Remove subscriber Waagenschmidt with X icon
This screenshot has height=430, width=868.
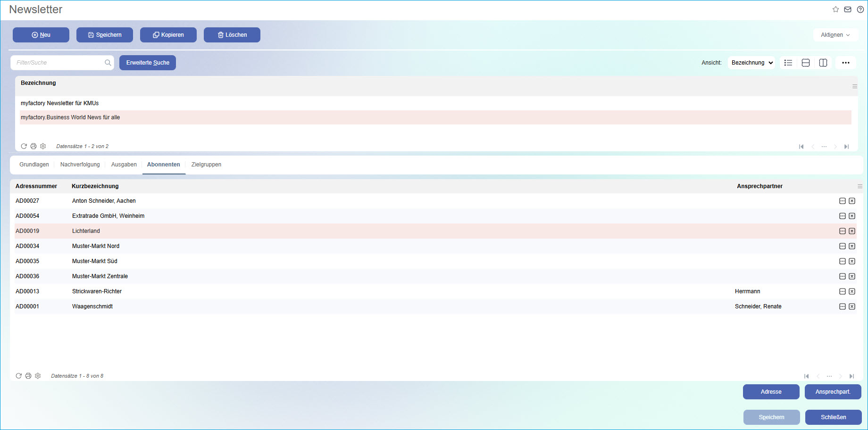coord(852,306)
